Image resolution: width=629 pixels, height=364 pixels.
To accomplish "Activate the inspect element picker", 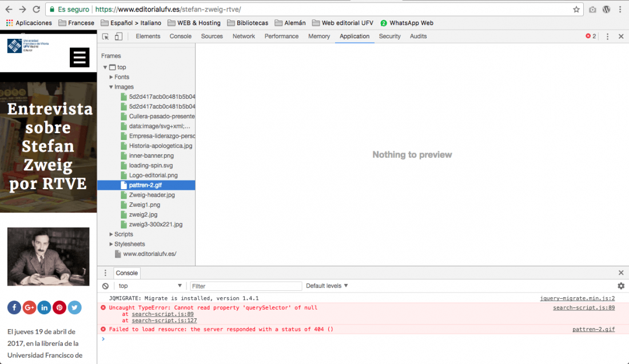I will click(x=106, y=37).
